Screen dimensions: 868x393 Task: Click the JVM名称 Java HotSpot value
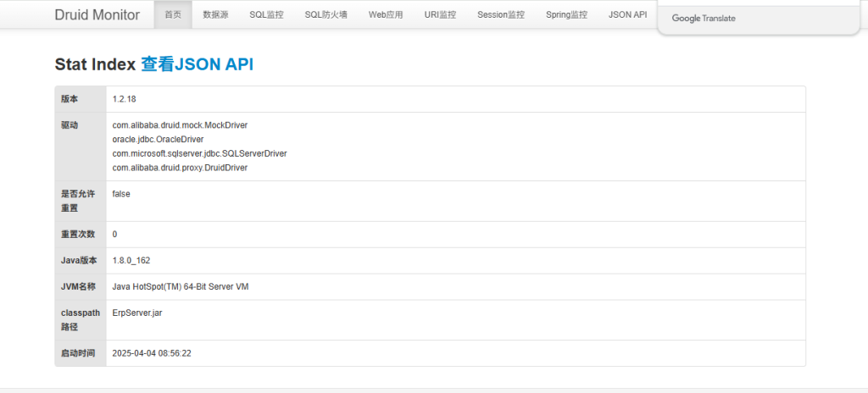point(181,287)
